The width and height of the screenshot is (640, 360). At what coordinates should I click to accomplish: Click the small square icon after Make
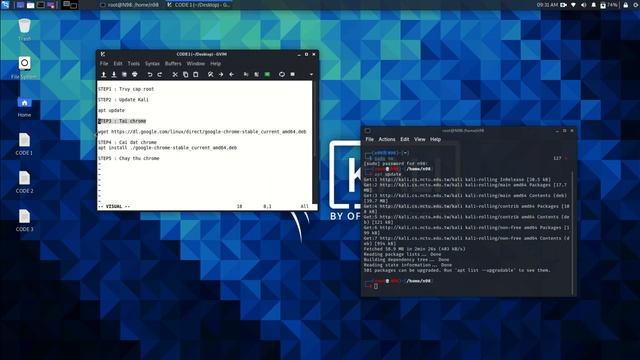coord(293,74)
